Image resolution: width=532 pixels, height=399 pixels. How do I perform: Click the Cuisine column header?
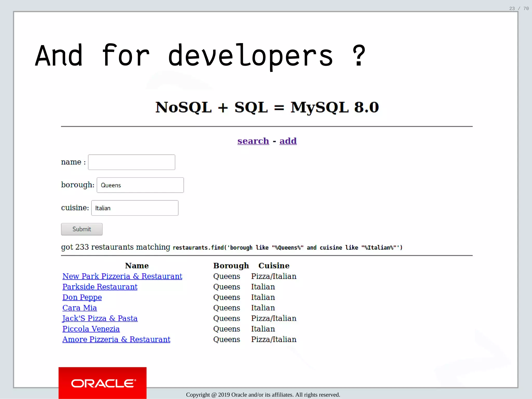[x=274, y=265]
